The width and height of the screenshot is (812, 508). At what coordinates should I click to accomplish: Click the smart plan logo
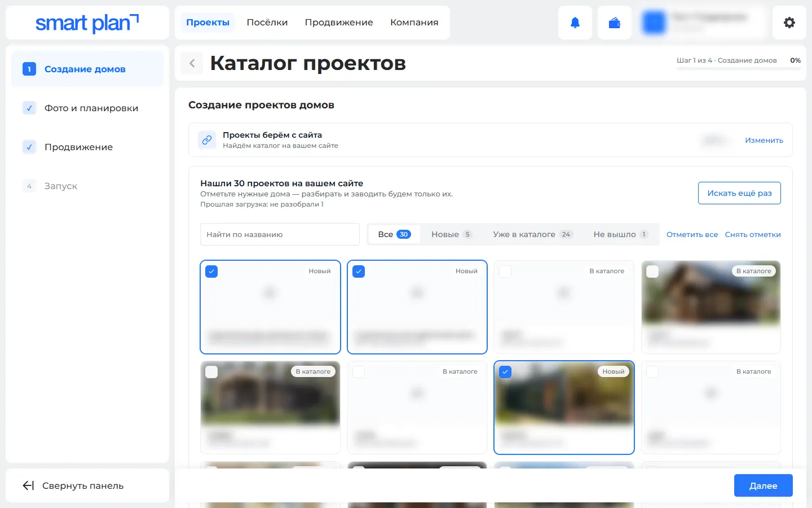pos(87,23)
